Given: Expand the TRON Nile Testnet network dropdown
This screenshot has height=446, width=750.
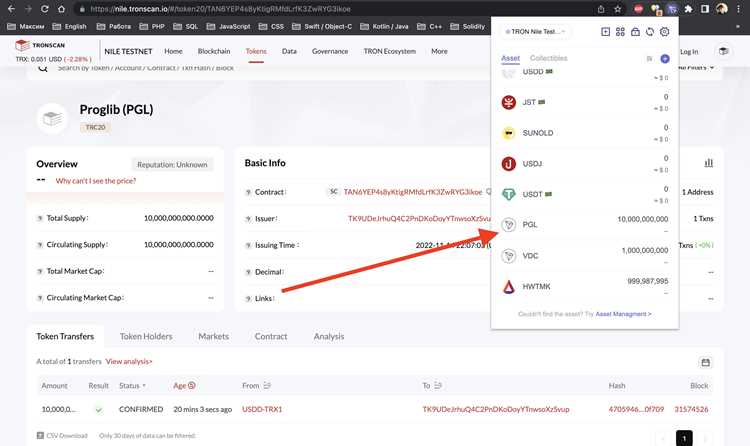Looking at the screenshot, I should (x=535, y=32).
